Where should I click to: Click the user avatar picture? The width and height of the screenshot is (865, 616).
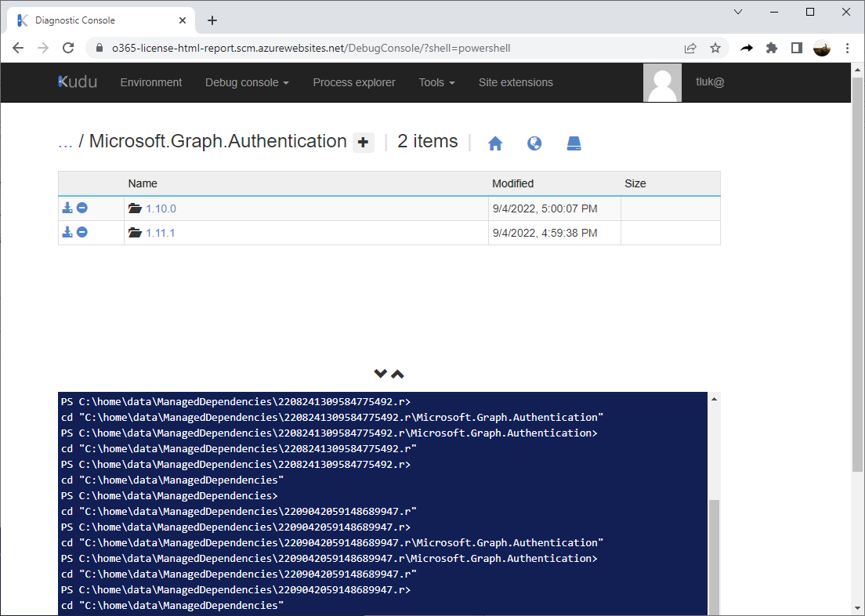663,82
